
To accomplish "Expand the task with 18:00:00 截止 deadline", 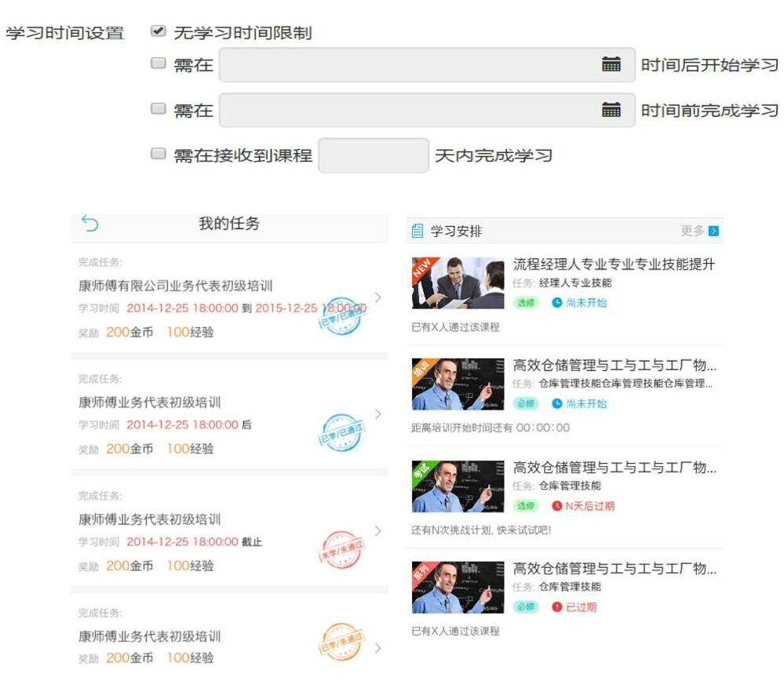I will coord(378,530).
